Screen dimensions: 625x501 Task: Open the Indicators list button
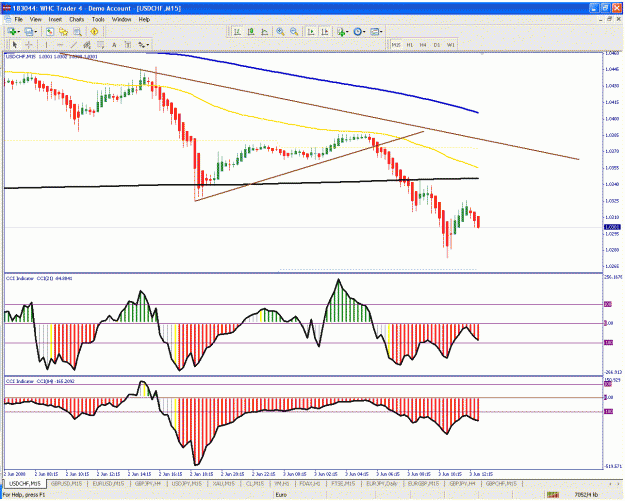[x=341, y=31]
